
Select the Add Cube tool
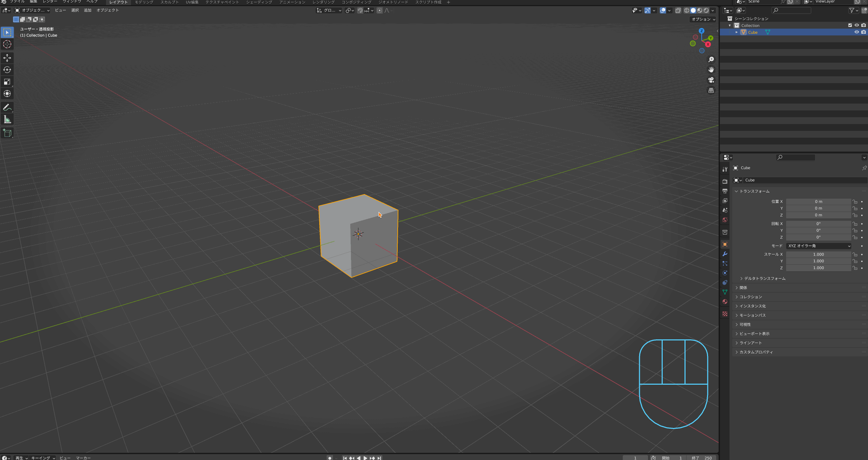[x=7, y=133]
